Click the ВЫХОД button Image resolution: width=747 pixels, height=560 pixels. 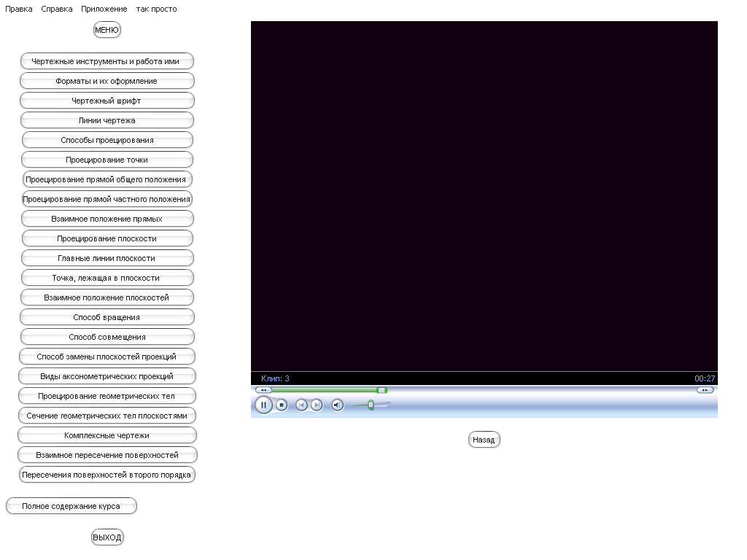coord(107,537)
